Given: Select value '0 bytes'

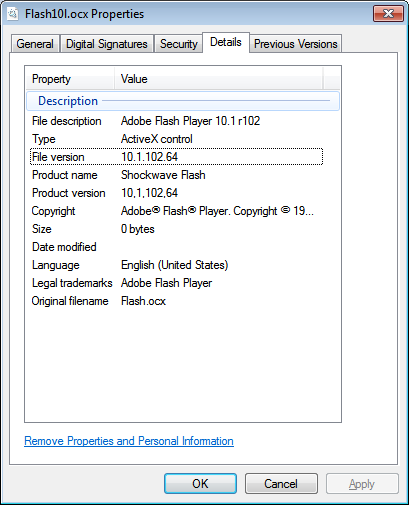Looking at the screenshot, I should 138,229.
